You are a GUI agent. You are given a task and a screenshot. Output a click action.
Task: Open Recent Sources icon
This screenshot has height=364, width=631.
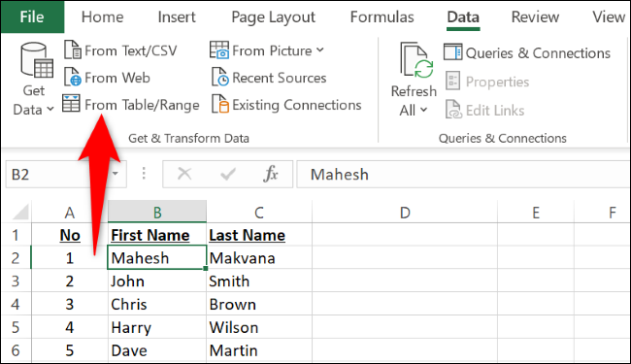(220, 77)
